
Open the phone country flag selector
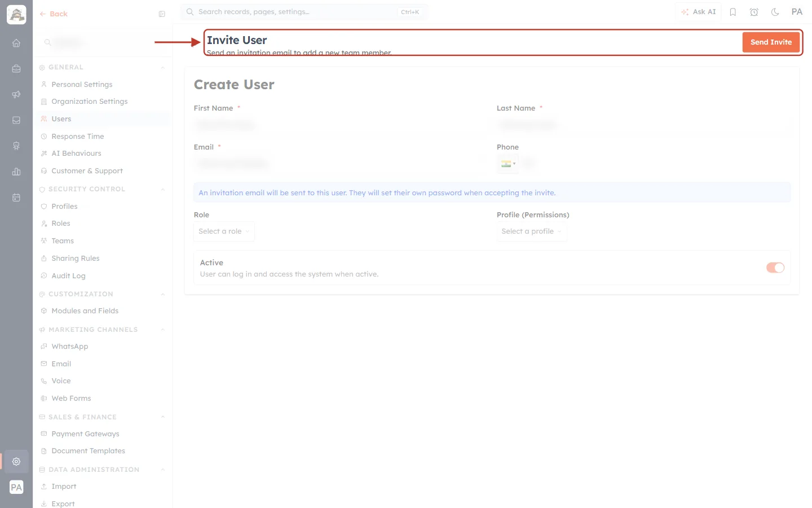tap(508, 164)
